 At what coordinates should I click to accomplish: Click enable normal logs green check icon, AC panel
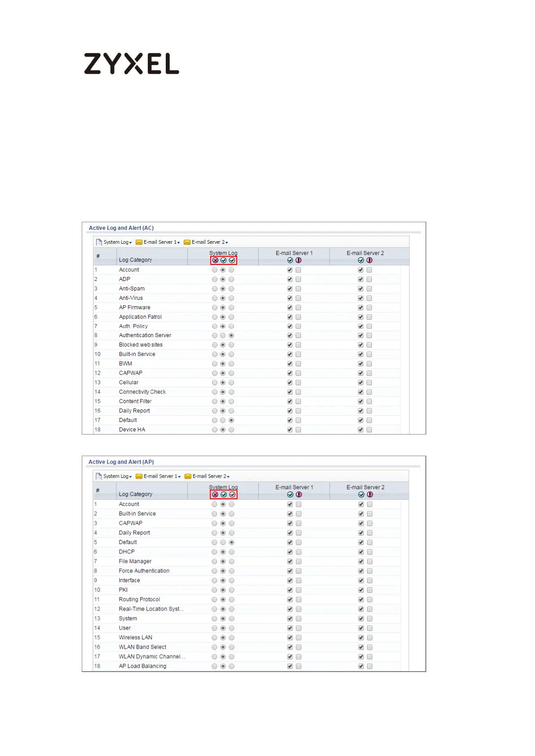click(x=224, y=260)
